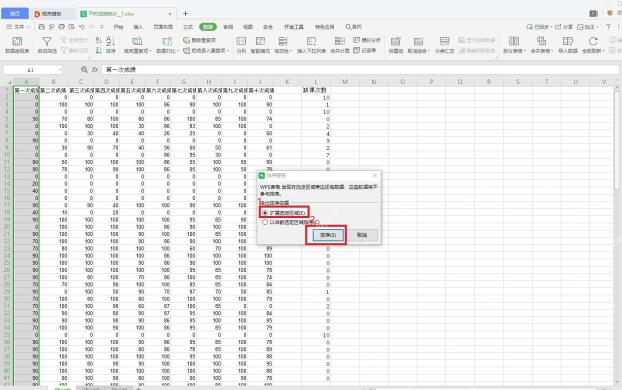Open the custom Sort (排序) button

click(x=111, y=44)
